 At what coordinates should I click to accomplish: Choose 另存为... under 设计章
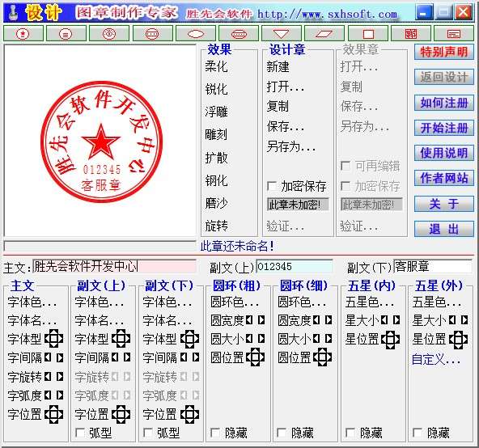point(290,147)
